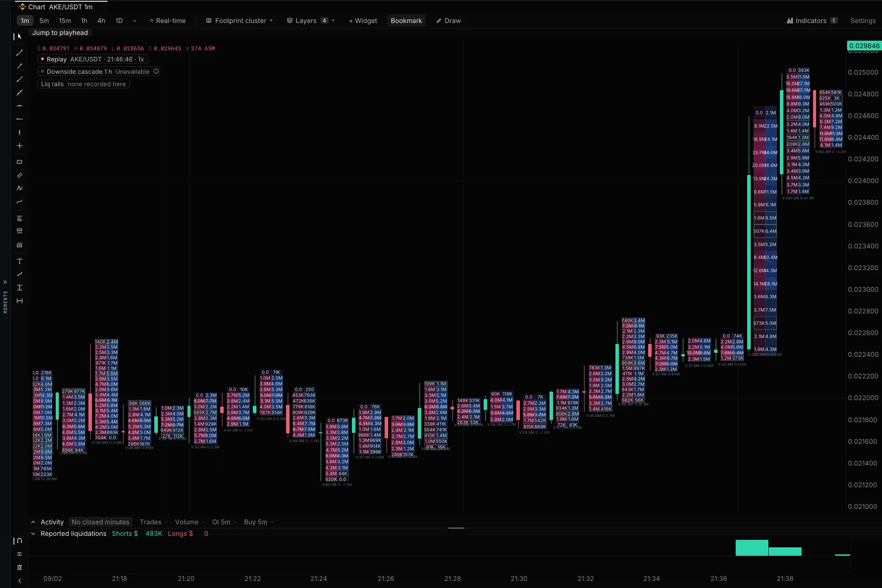Delete drawings with the trash icon
The image size is (882, 588).
[19, 567]
